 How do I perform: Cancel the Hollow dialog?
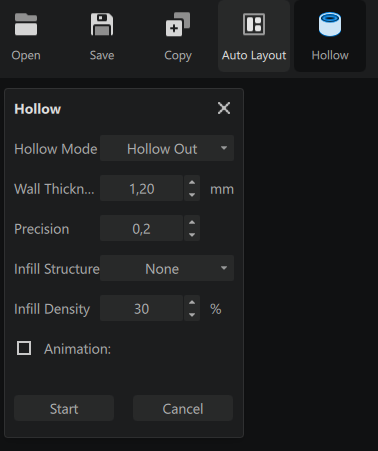tap(183, 408)
